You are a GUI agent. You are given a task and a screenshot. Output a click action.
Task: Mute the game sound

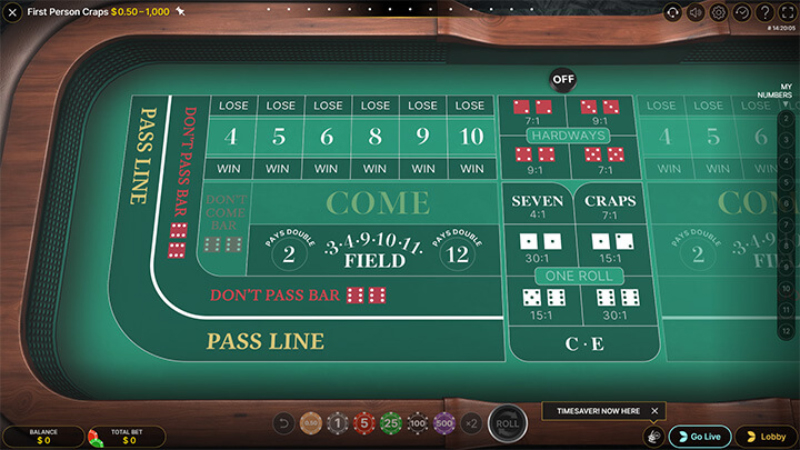[x=696, y=13]
